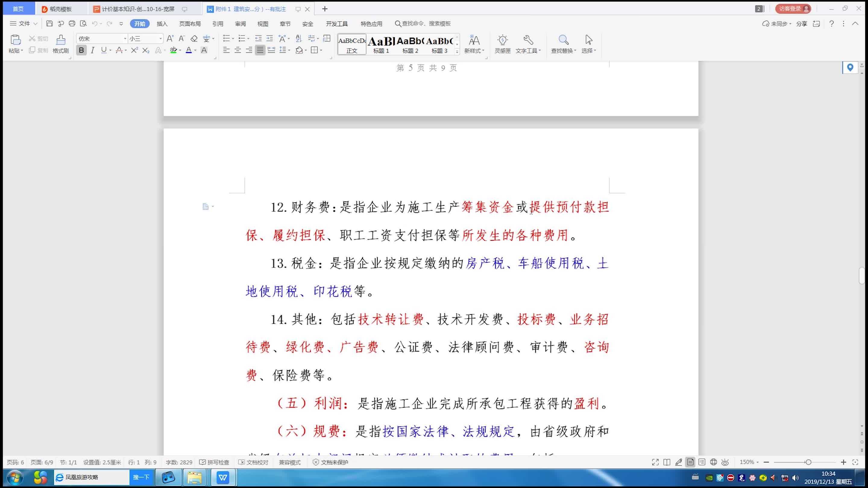This screenshot has width=868, height=488.
Task: Expand the 文件 menu arrow
Action: pyautogui.click(x=35, y=23)
